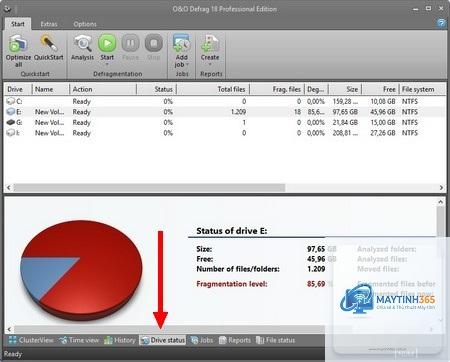The width and height of the screenshot is (450, 362).
Task: Open the Options ribbon tab
Action: point(85,24)
